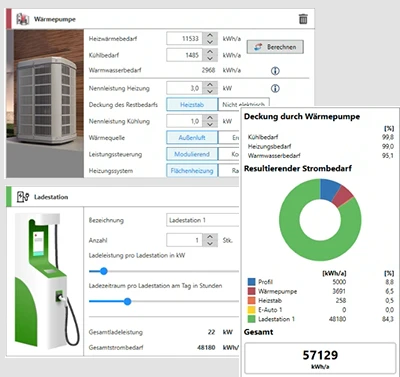Select second Leistungssteuerung option next to Modulierend
Viewport: 400px width, 377px height.
point(229,154)
